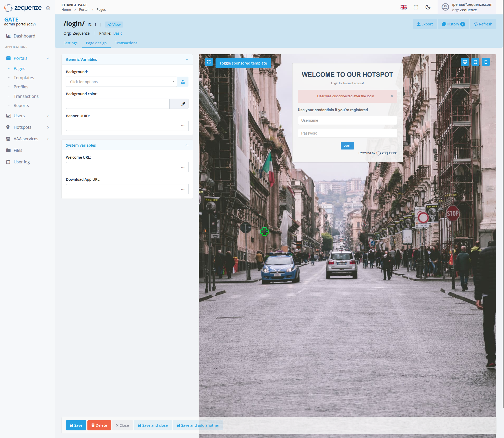Switch preview to desktop device view
The image size is (504, 438).
pos(465,62)
